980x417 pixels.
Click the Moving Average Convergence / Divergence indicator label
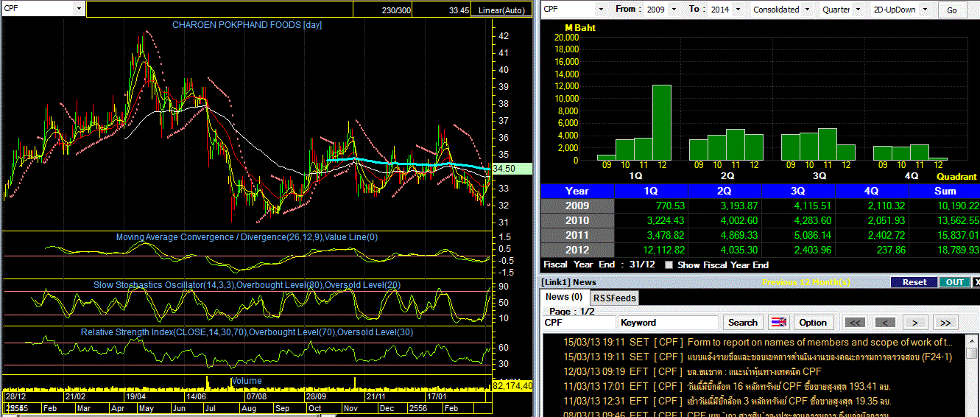pos(247,237)
